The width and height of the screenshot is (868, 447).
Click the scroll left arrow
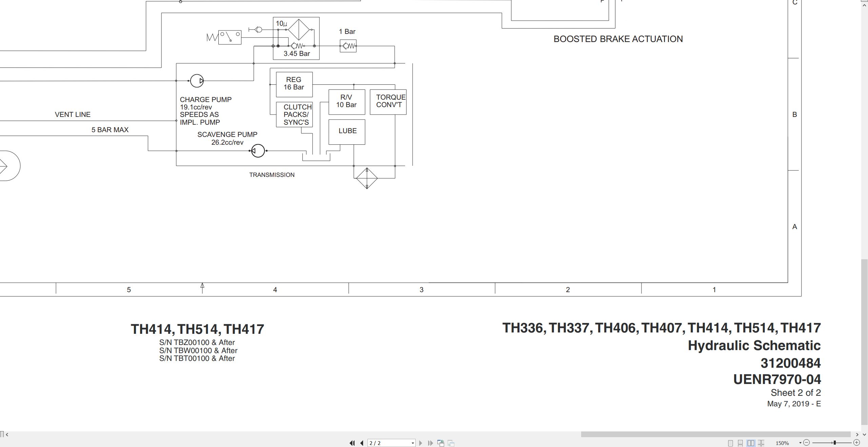click(7, 434)
